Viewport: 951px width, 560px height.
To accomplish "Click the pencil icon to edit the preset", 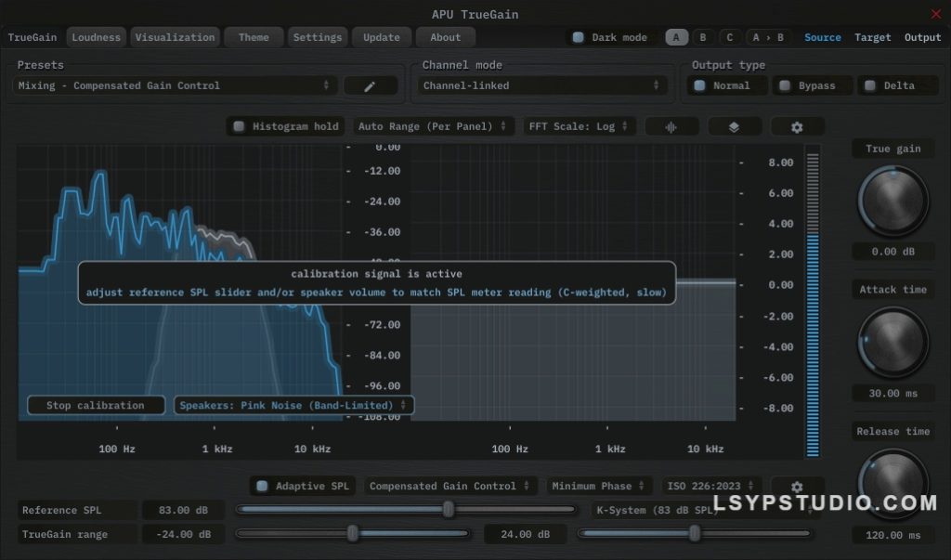I will pos(371,85).
